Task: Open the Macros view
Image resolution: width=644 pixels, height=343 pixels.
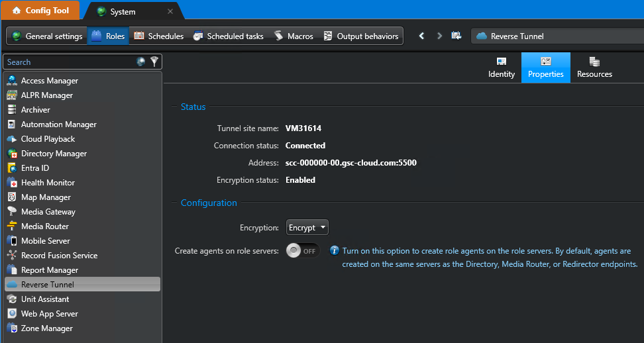Action: [294, 36]
